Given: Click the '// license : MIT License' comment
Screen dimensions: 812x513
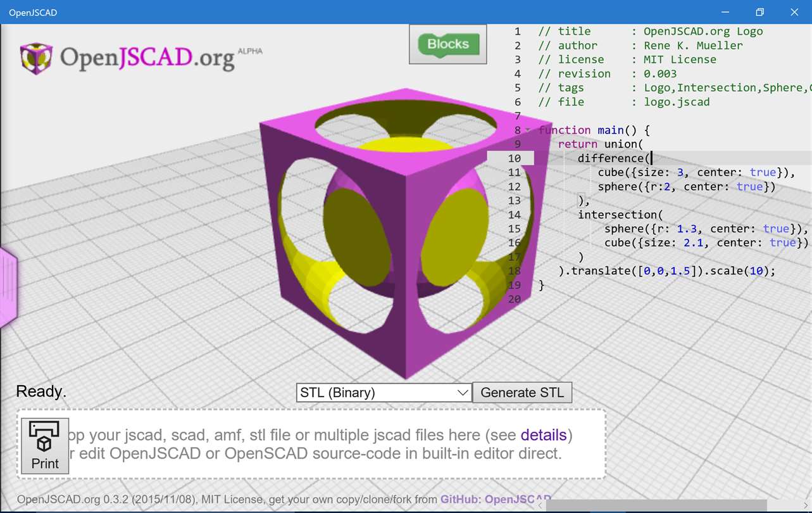Looking at the screenshot, I should [x=627, y=60].
